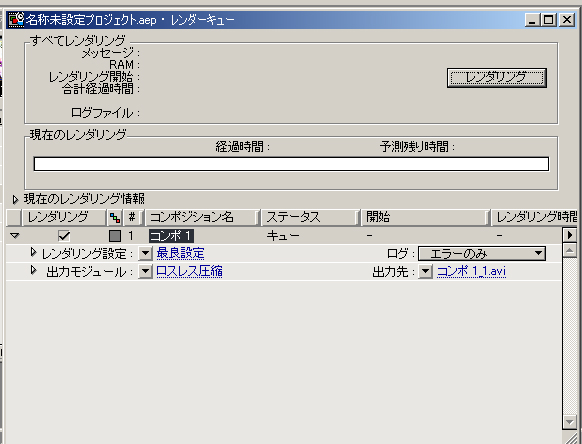This screenshot has height=444, width=582.
Task: Expand 現在のレンダリング情報 details
Action: [x=15, y=200]
